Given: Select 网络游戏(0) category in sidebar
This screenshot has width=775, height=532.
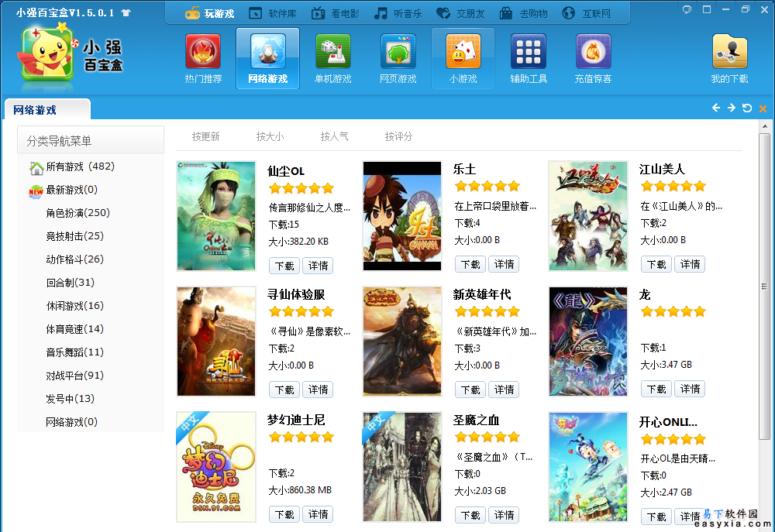Looking at the screenshot, I should click(x=71, y=422).
